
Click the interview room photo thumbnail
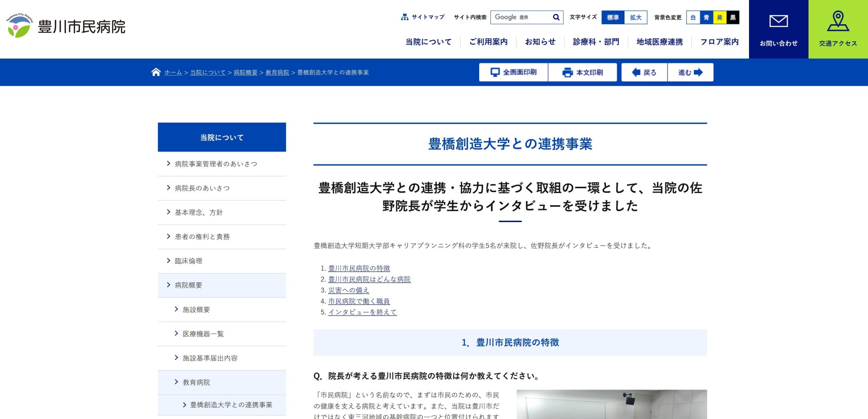click(612, 404)
